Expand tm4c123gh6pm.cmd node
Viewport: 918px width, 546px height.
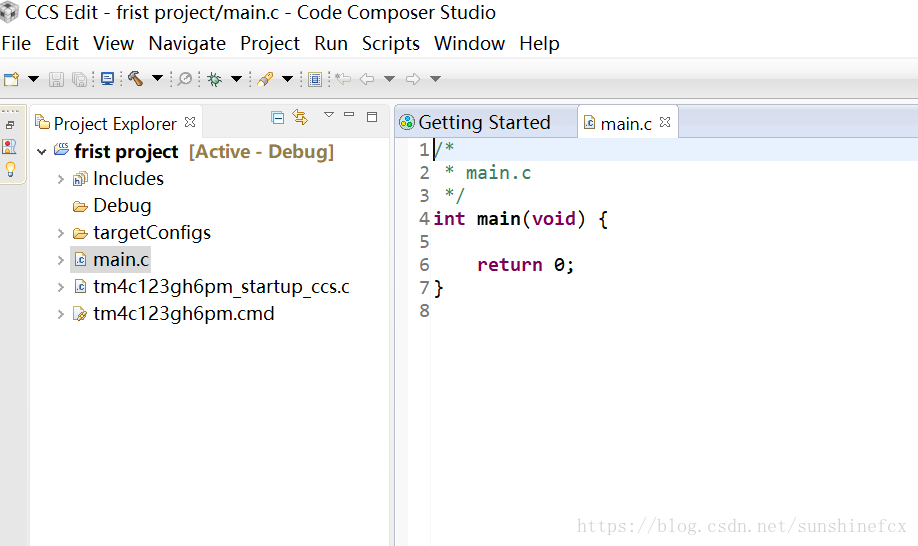60,314
